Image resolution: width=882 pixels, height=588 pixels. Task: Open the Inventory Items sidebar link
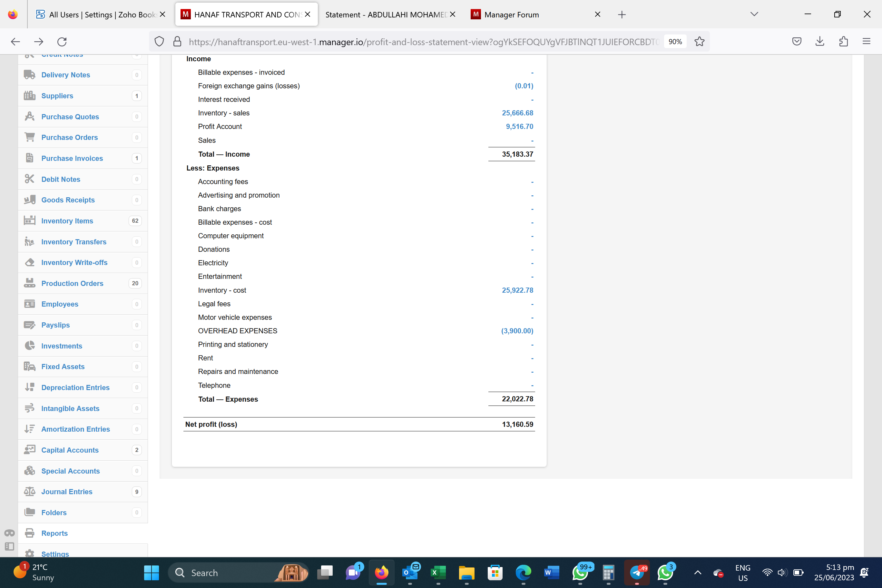(x=67, y=220)
